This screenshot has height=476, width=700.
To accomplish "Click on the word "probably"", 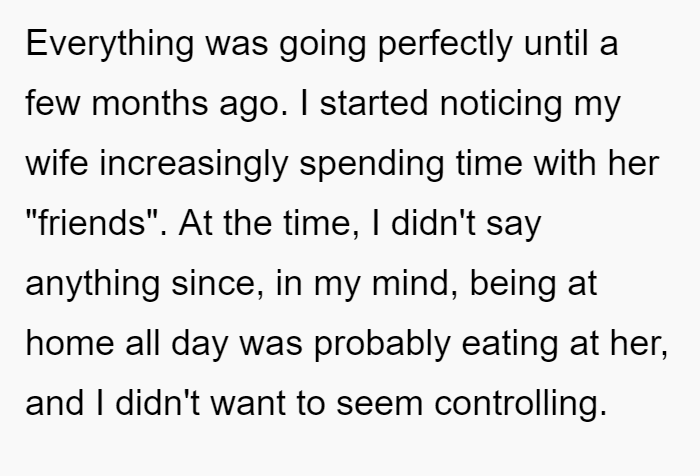I will tap(382, 344).
